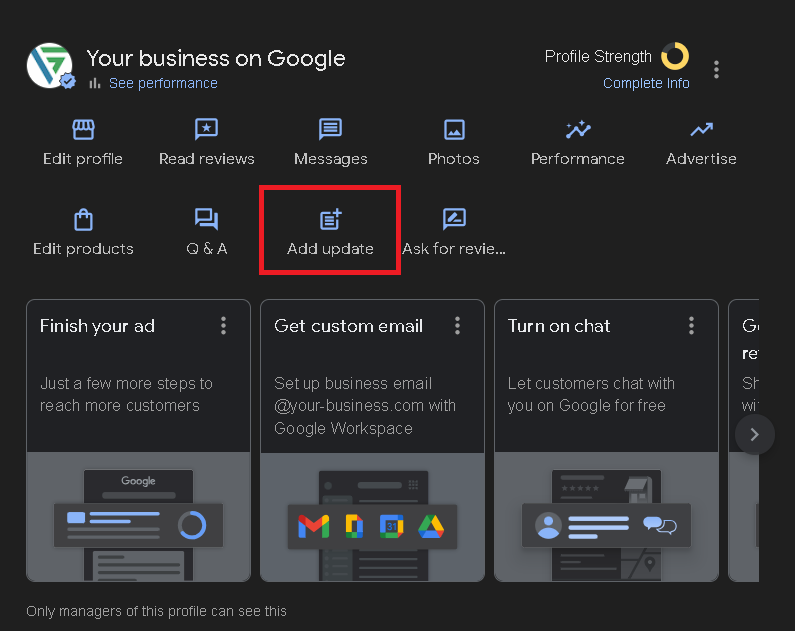This screenshot has height=631, width=795.
Task: Click the Ask for reviews icon
Action: click(x=454, y=219)
